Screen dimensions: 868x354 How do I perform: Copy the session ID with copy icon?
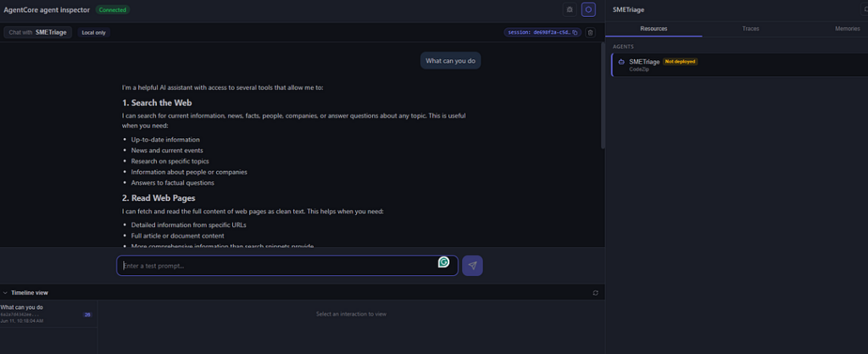[x=575, y=33]
